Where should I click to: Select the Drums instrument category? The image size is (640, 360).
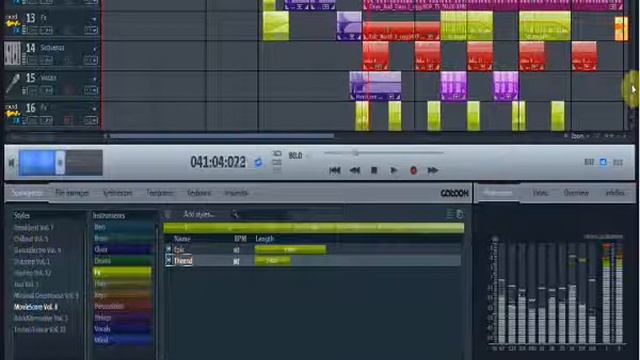tap(122, 260)
